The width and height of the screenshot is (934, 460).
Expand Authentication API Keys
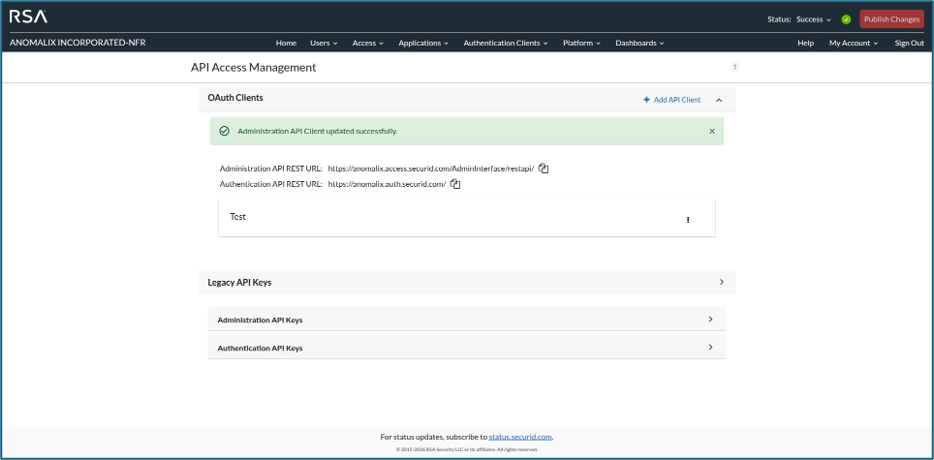[x=710, y=347]
